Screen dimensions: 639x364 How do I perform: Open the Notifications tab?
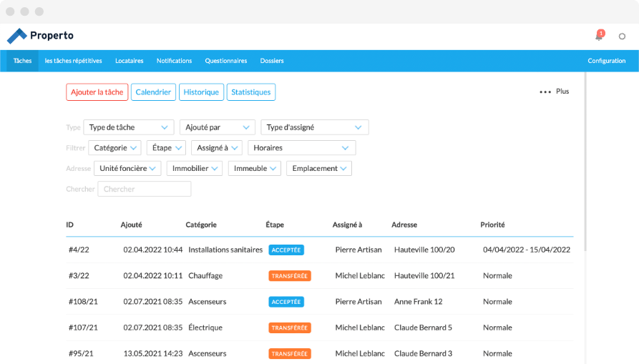[174, 61]
